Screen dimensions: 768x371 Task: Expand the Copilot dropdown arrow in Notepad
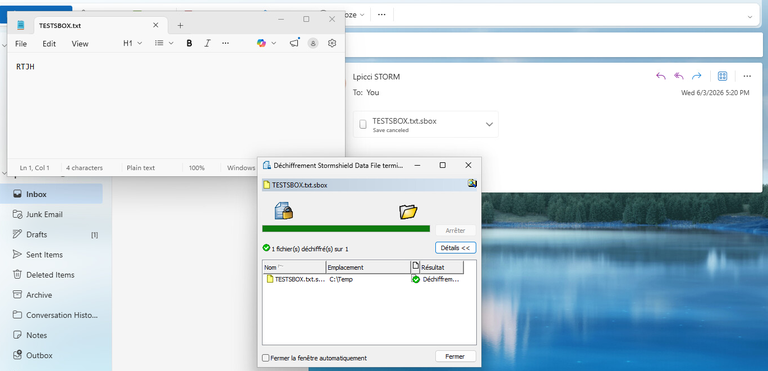tap(273, 43)
